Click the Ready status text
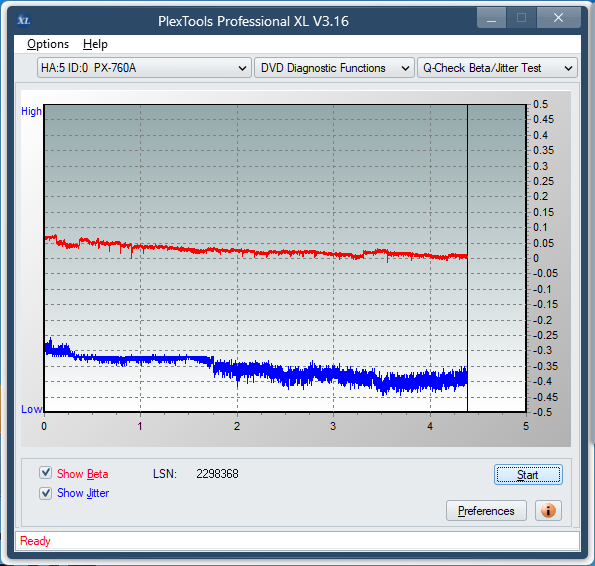This screenshot has width=595, height=566. point(35,541)
